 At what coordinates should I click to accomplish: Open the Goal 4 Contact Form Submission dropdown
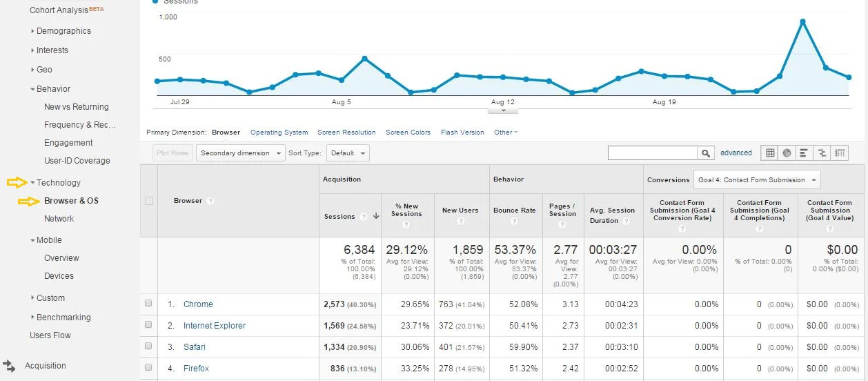[757, 180]
